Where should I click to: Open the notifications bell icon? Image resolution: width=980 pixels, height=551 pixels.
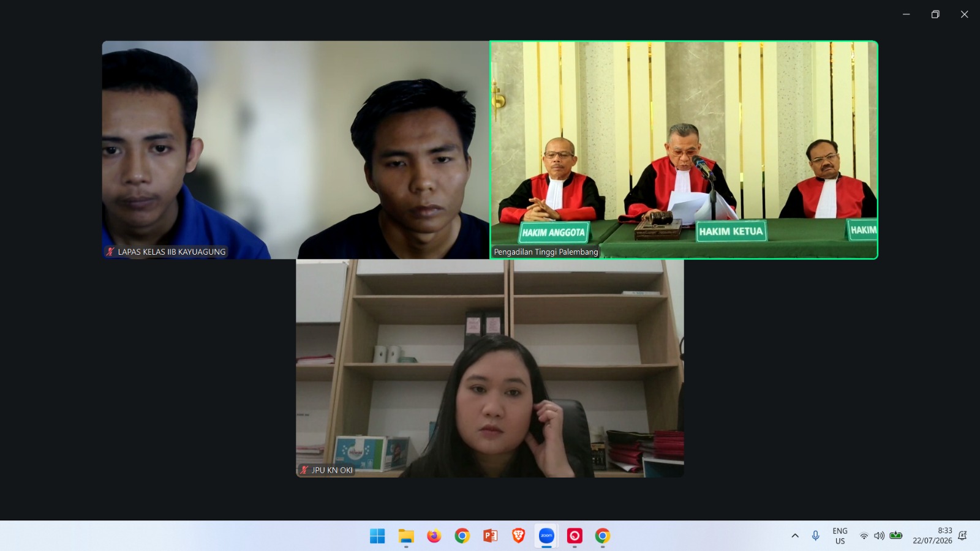coord(962,536)
